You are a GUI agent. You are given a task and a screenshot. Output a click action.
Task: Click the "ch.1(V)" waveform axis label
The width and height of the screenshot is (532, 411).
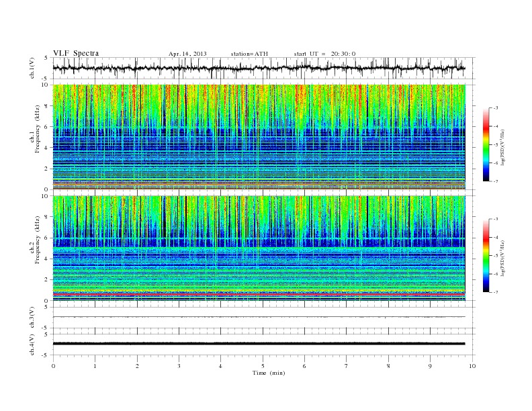(x=32, y=68)
